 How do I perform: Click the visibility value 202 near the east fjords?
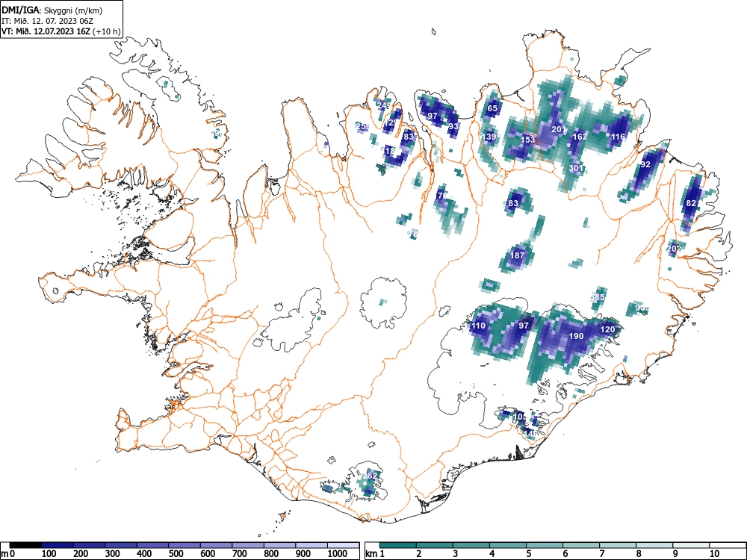(x=674, y=249)
